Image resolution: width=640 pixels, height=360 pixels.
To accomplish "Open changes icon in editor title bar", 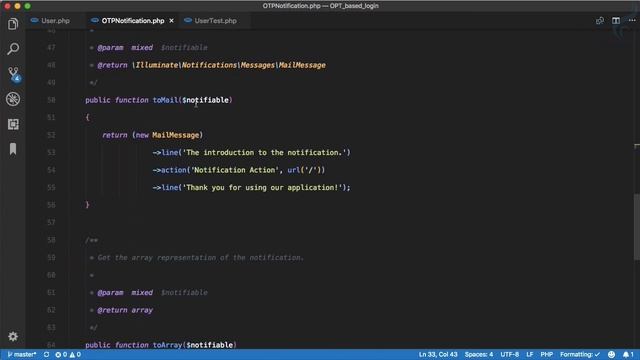I will click(x=600, y=20).
